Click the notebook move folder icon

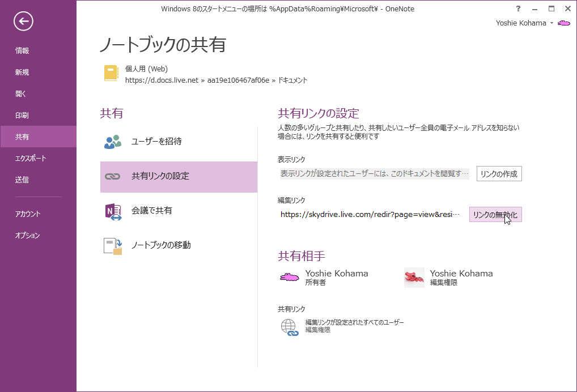pos(113,246)
